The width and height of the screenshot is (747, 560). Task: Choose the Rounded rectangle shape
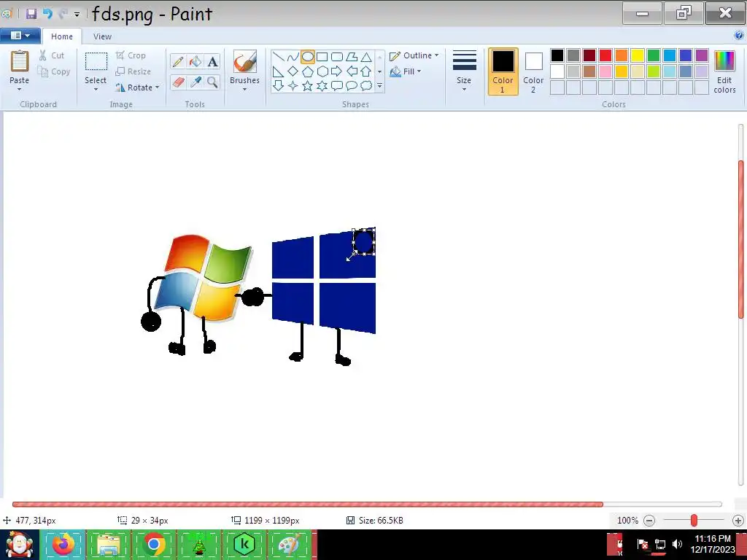point(337,57)
